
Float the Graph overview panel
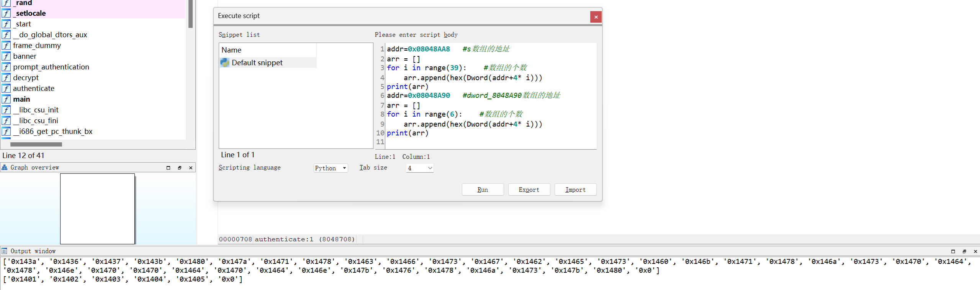(x=179, y=168)
